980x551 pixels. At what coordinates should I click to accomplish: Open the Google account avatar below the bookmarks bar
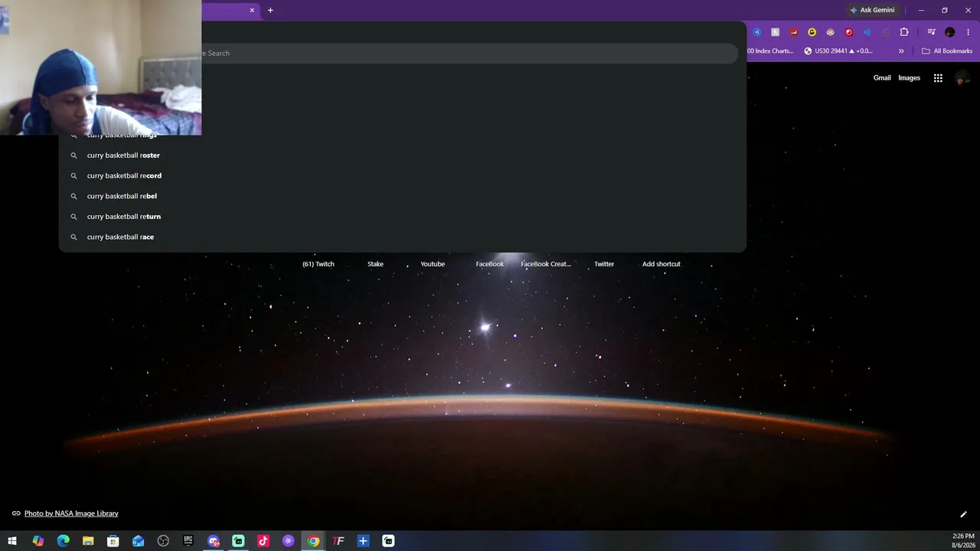coord(962,78)
